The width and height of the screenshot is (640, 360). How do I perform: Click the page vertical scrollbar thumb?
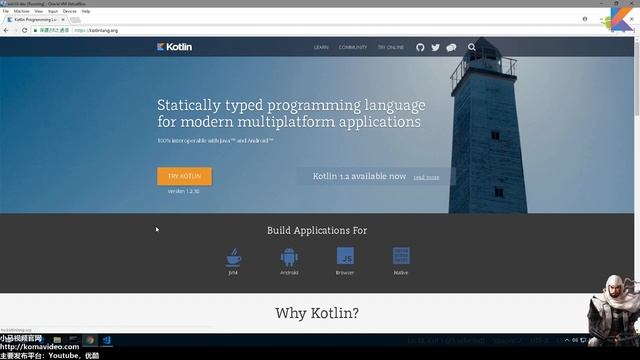(637, 78)
